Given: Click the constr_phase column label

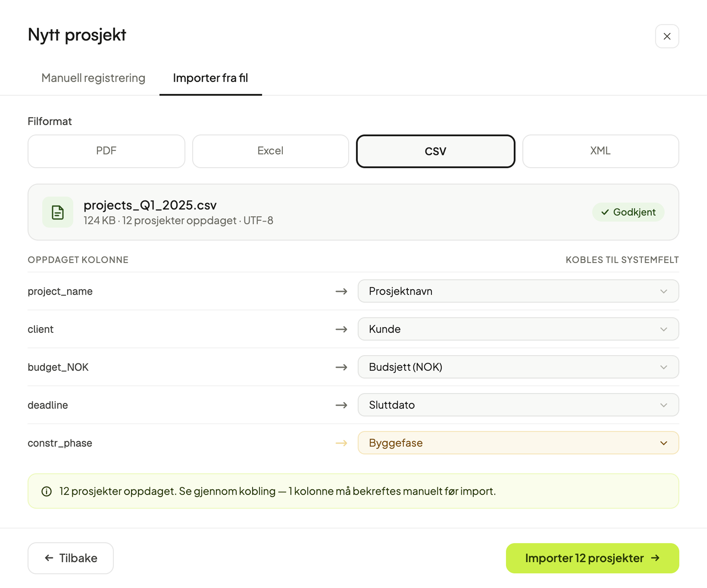Looking at the screenshot, I should (60, 443).
